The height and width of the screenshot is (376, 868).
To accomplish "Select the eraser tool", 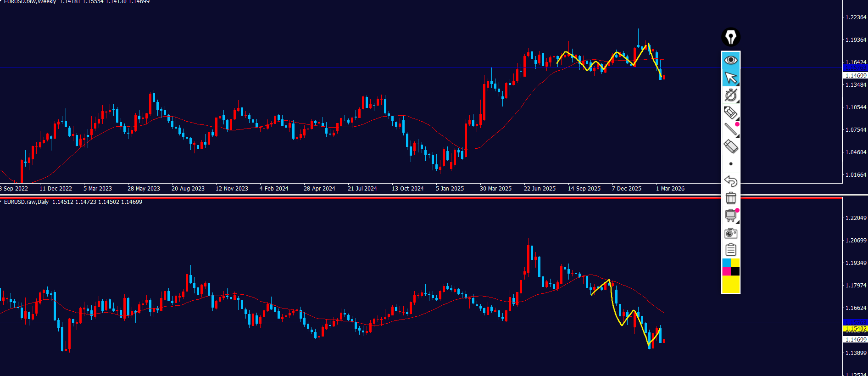I will (x=730, y=147).
